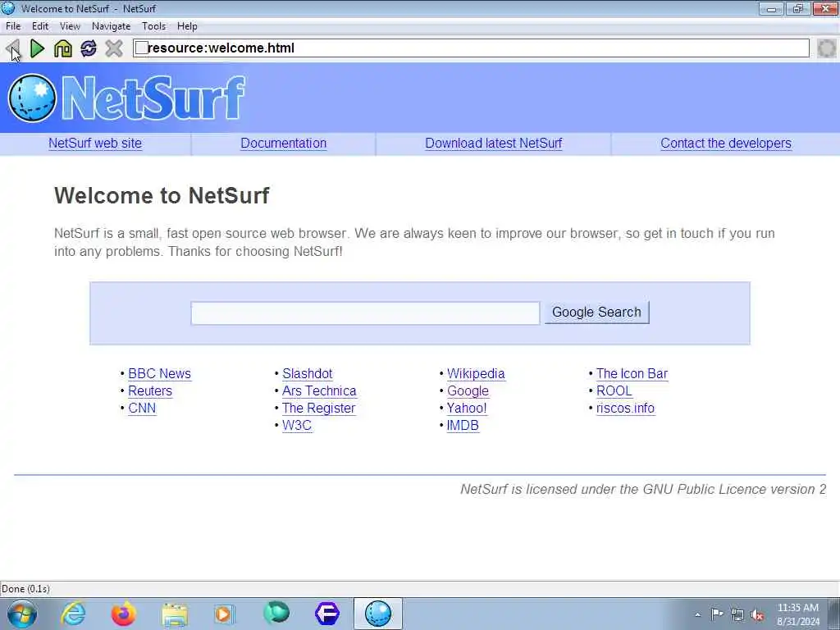Visit the Wikipedia link
840x630 pixels.
(476, 373)
